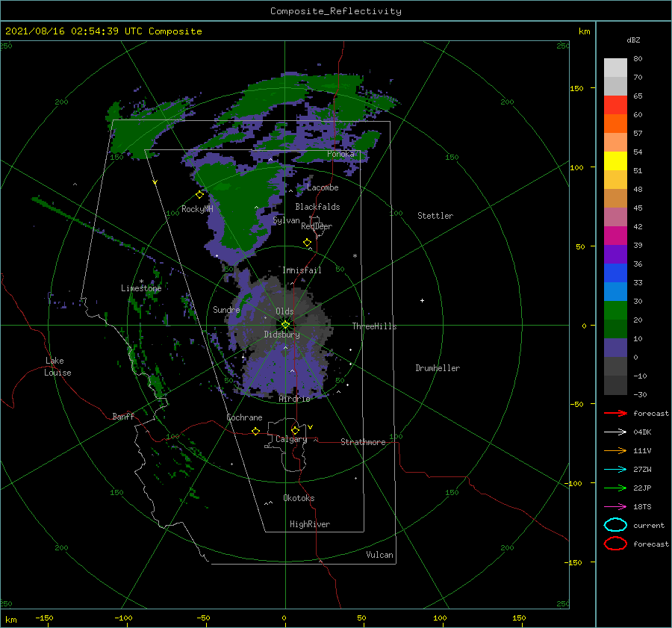Click the 18TS legend label
The image size is (672, 628).
(642, 507)
